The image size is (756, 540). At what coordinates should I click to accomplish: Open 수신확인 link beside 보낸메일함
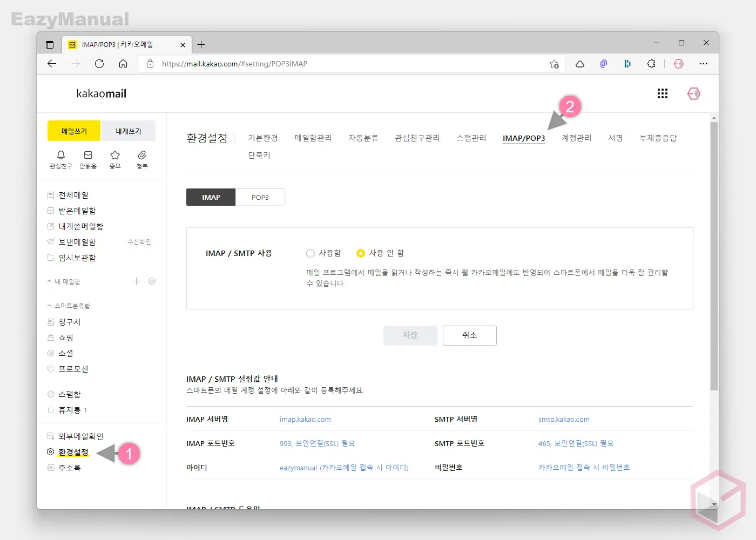pyautogui.click(x=139, y=242)
